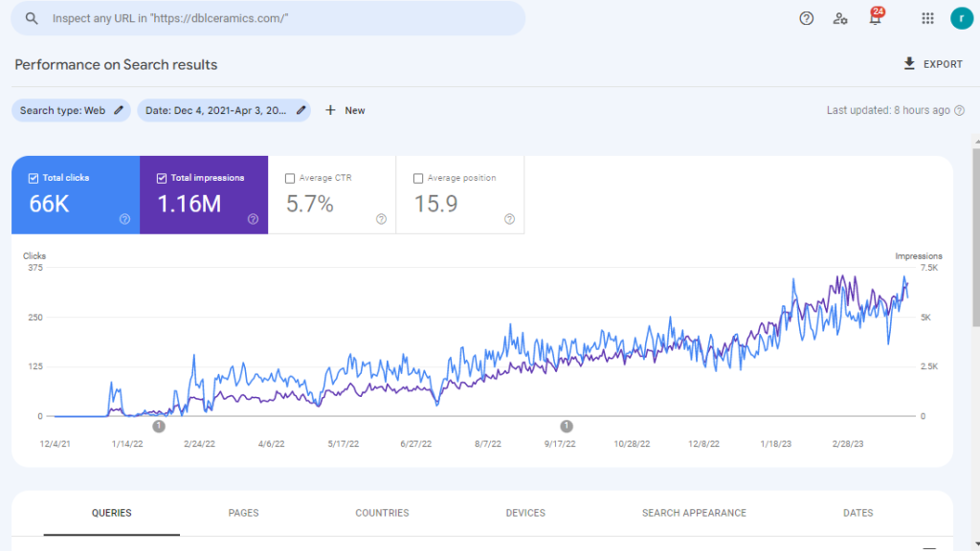The width and height of the screenshot is (980, 551).
Task: Click the help icon on Average position card
Action: point(509,219)
